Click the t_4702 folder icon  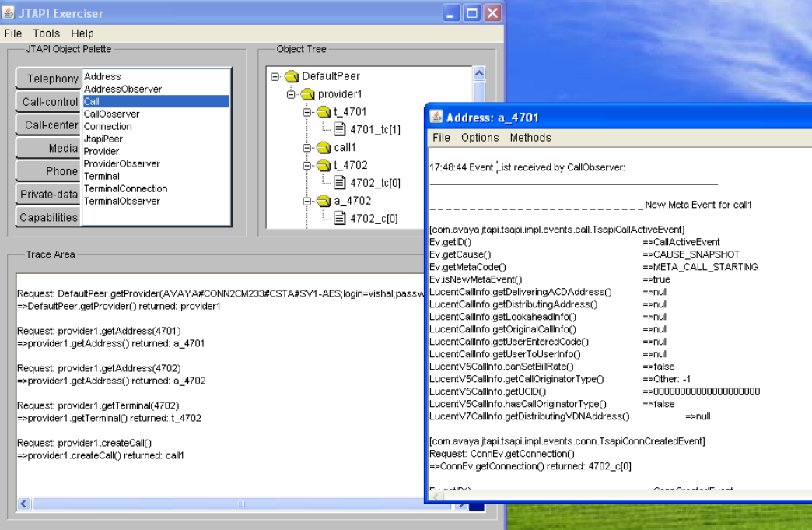coord(324,165)
